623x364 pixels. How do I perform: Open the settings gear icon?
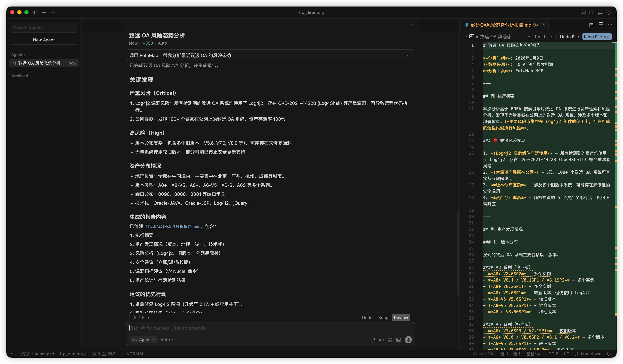point(608,12)
